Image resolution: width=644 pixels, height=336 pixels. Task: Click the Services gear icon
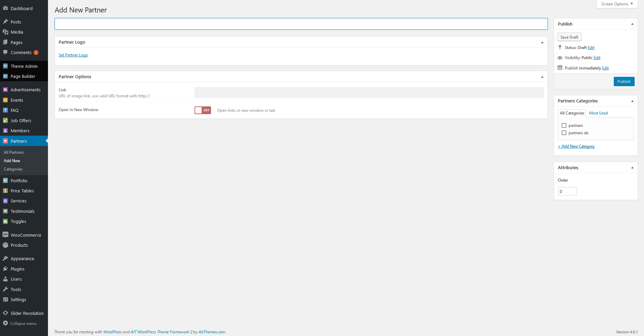coord(5,201)
